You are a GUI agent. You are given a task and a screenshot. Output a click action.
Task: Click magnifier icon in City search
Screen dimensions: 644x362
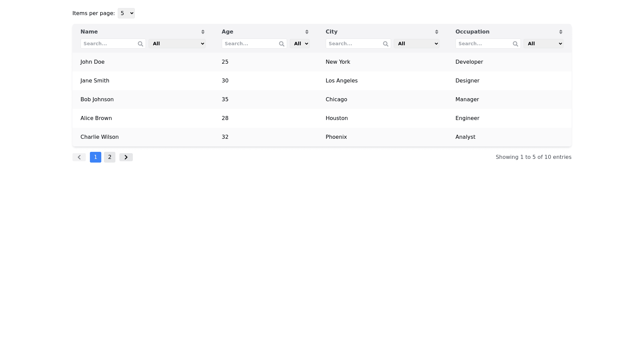[385, 44]
